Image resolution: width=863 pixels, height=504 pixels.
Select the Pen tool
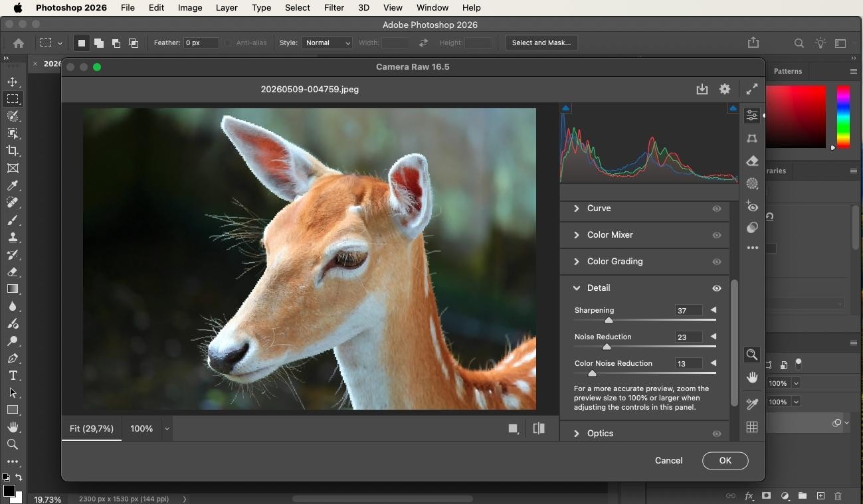(x=13, y=358)
